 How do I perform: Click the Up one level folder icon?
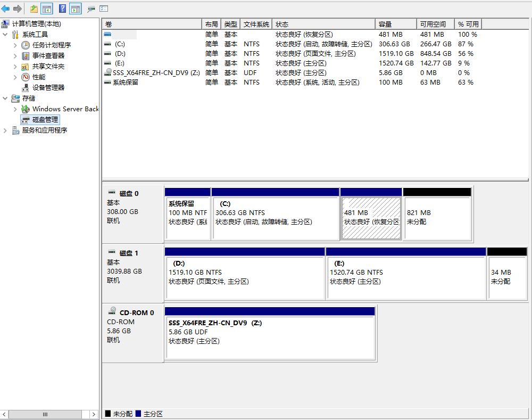coord(34,9)
